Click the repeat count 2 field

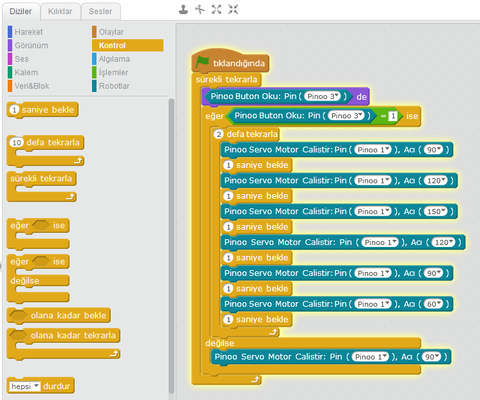[218, 134]
